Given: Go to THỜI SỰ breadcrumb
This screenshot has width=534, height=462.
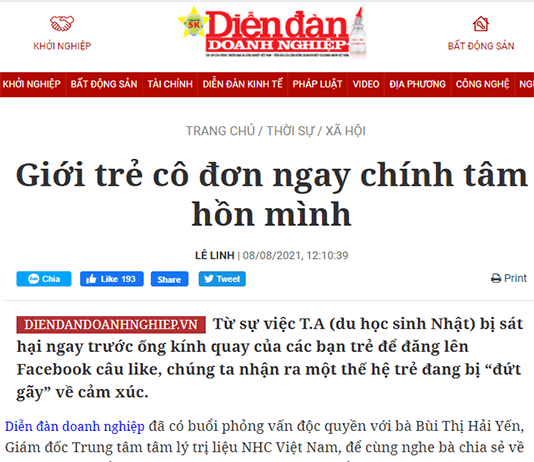Looking at the screenshot, I should click(x=290, y=131).
